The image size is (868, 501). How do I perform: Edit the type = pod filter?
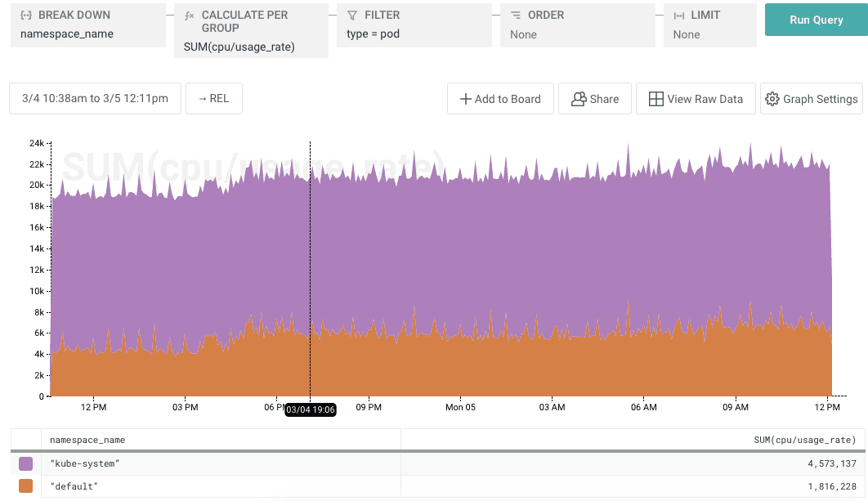[x=374, y=34]
